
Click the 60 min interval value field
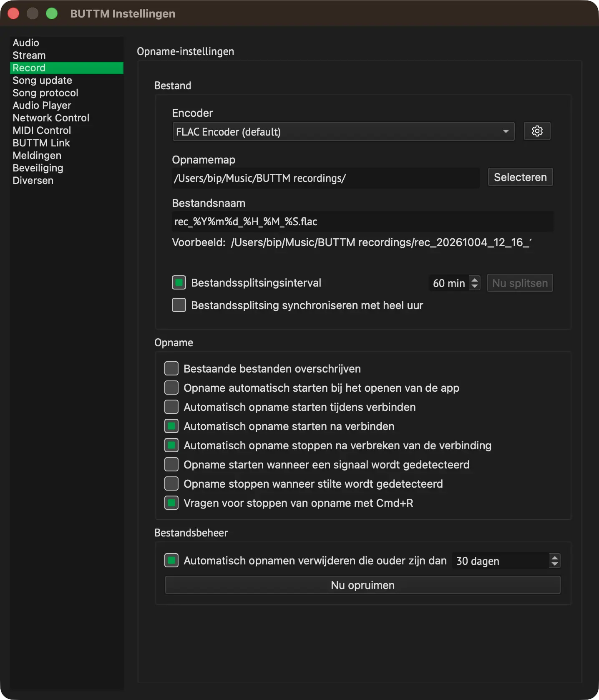449,283
